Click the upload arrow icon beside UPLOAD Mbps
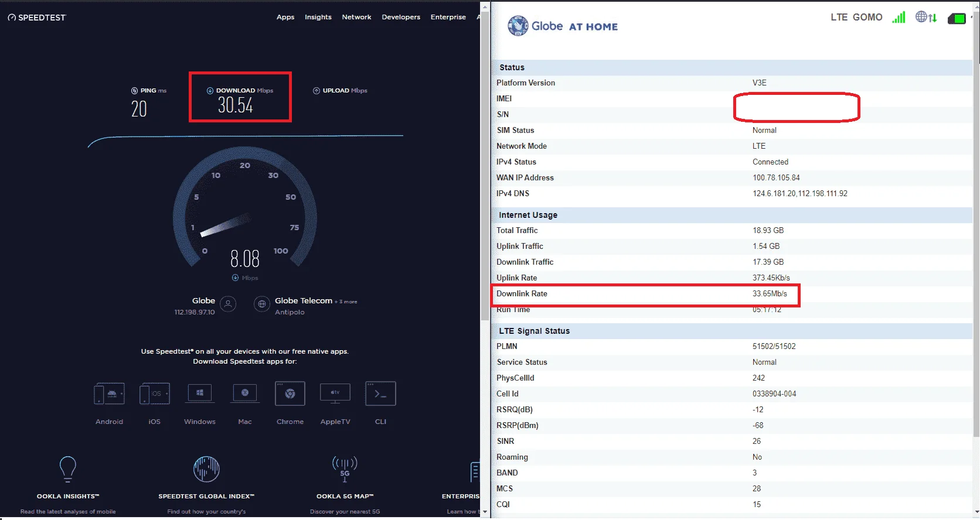This screenshot has height=520, width=980. [317, 91]
